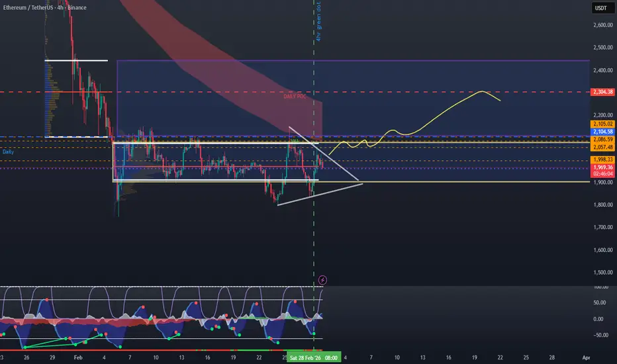This screenshot has height=364, width=617.
Task: Click the 1,700.00 price axis label
Action: pyautogui.click(x=603, y=227)
